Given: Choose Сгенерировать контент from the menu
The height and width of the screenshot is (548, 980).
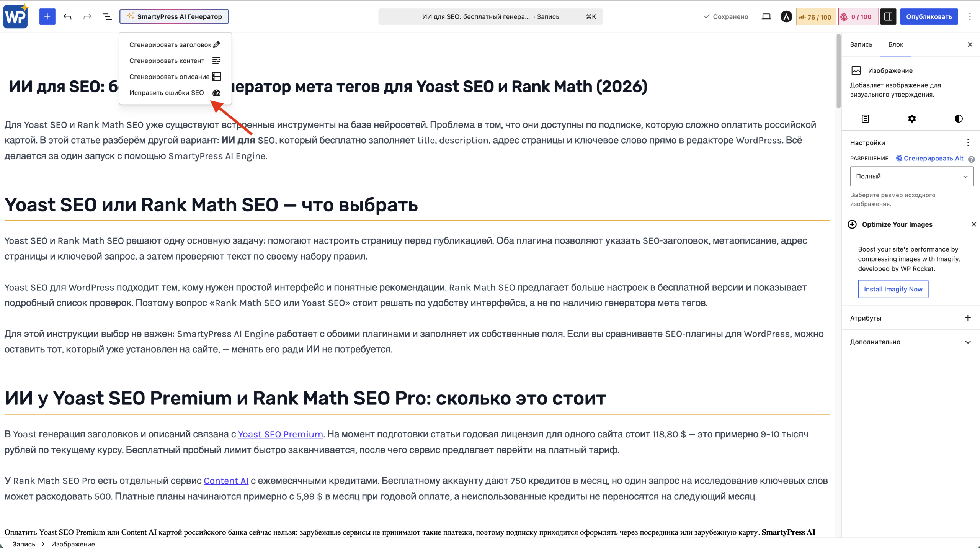Looking at the screenshot, I should 175,61.
